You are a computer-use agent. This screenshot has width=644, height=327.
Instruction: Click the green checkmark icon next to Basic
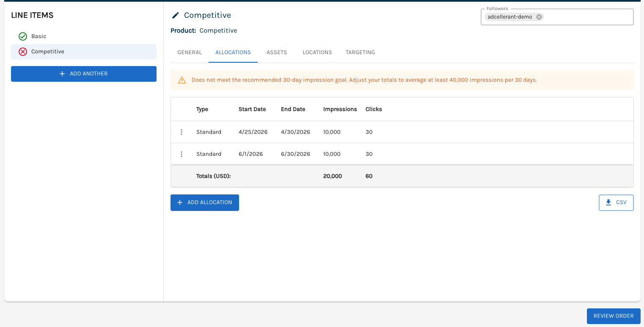[x=23, y=36]
